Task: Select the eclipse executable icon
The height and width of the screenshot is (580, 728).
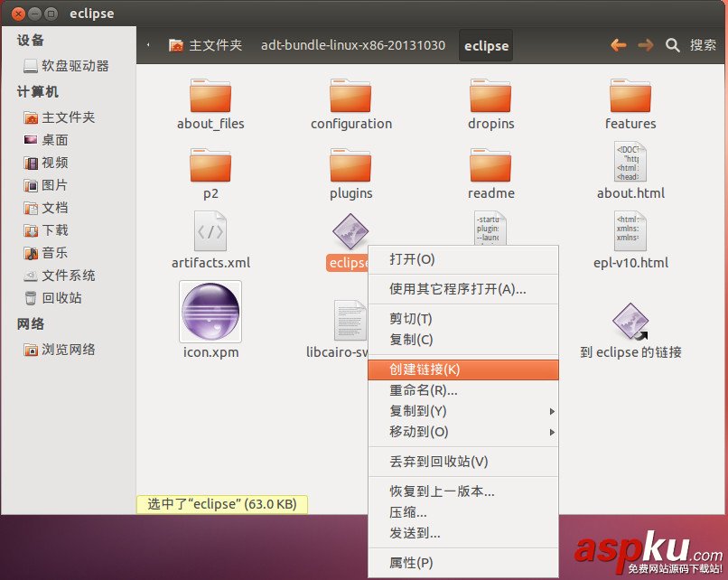Action: [x=350, y=231]
